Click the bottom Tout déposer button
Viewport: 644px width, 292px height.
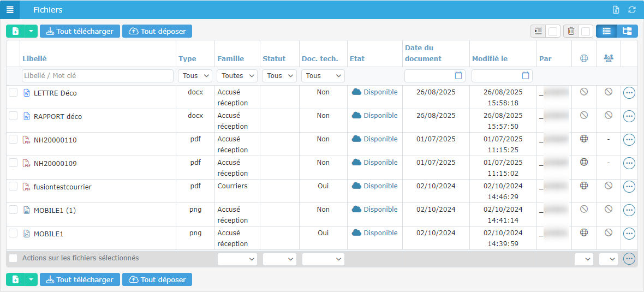pos(157,279)
